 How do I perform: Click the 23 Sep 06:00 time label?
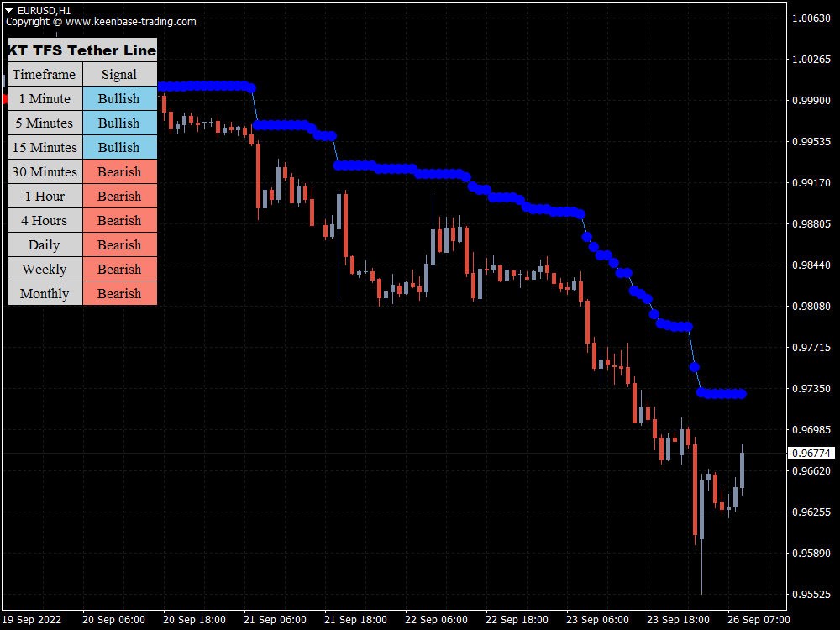(597, 620)
